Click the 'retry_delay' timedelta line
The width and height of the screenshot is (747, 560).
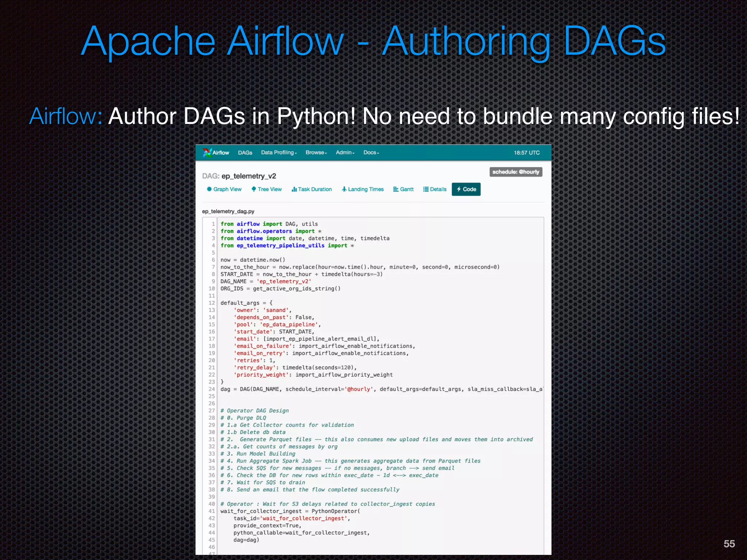coord(295,367)
